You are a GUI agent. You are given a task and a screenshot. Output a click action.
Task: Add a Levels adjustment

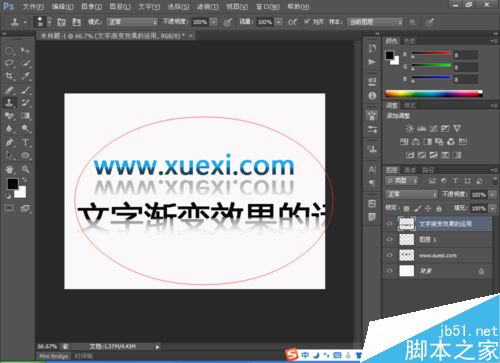pos(422,129)
